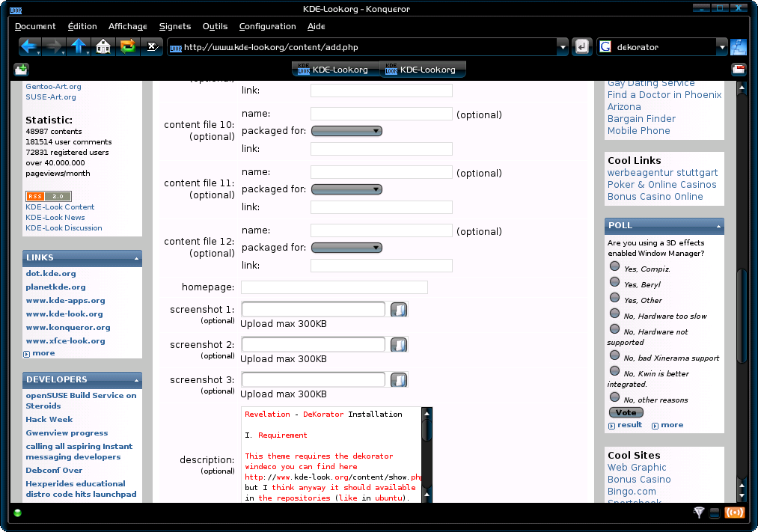Image resolution: width=758 pixels, height=532 pixels.
Task: Browse file for screenshot 1
Action: 399,310
